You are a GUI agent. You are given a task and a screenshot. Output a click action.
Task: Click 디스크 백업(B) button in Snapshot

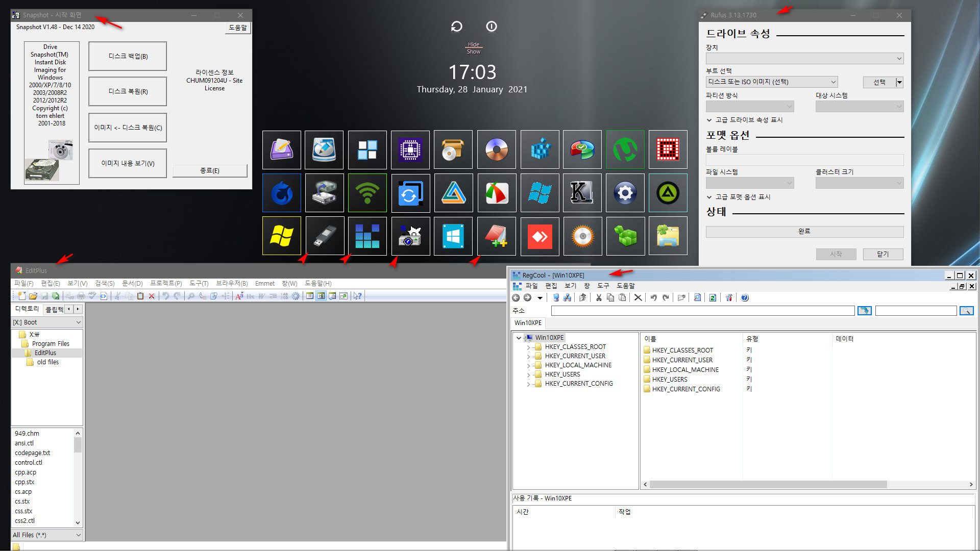click(128, 56)
